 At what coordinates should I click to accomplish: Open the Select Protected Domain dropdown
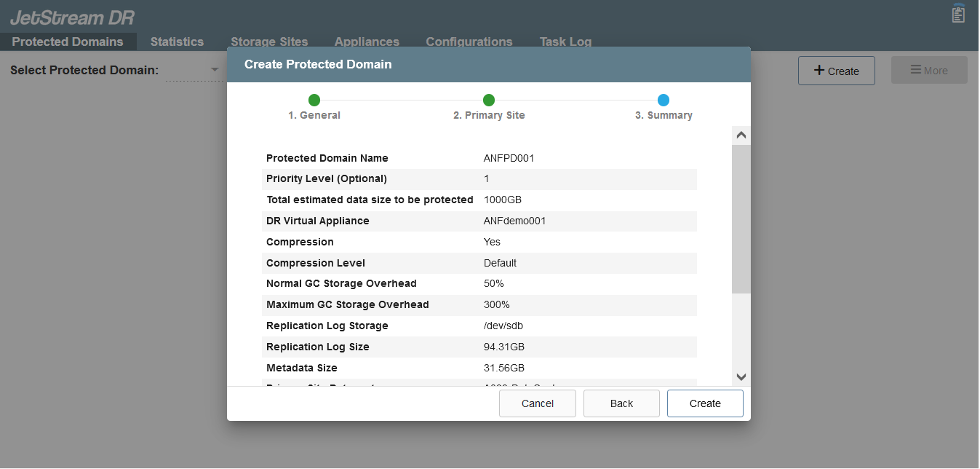214,70
